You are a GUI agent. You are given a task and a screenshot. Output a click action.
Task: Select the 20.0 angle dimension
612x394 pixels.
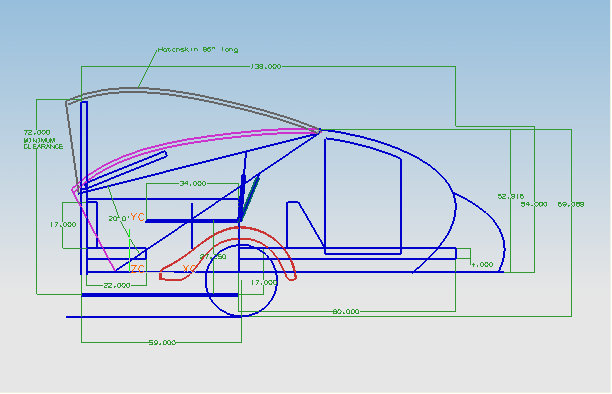(x=117, y=219)
